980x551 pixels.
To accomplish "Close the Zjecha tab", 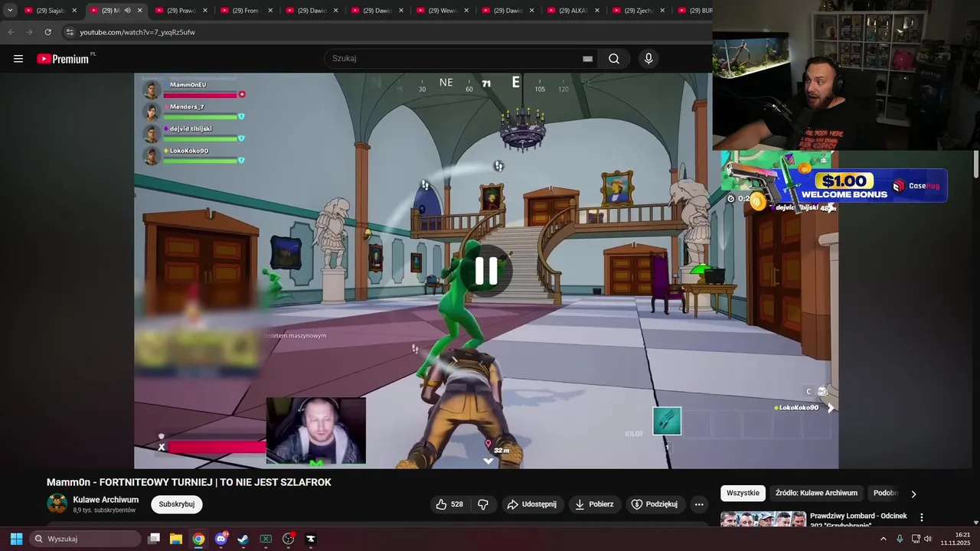I will 662,11.
